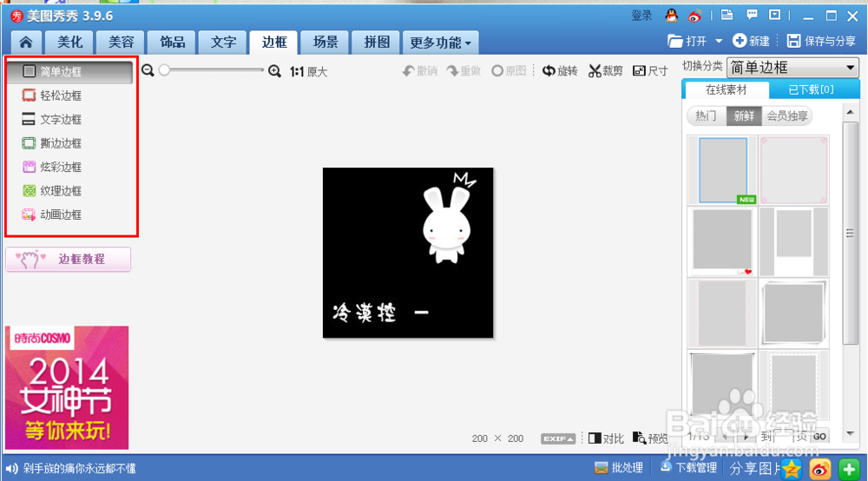Select 简单边框 in the sidebar

tap(69, 72)
